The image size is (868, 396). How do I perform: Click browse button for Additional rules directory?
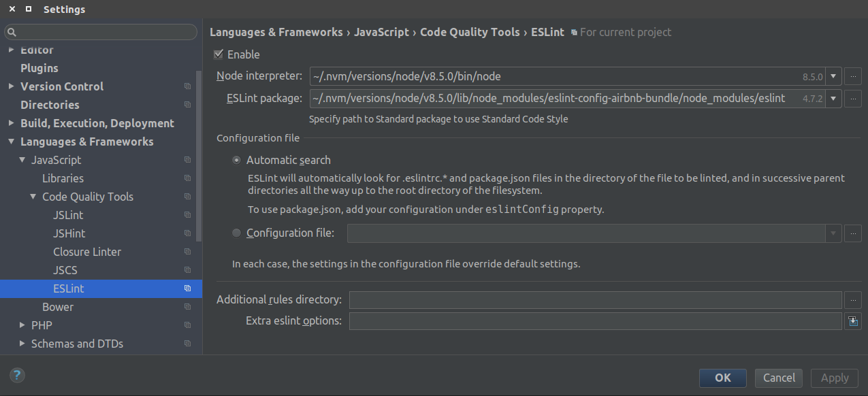pos(853,299)
